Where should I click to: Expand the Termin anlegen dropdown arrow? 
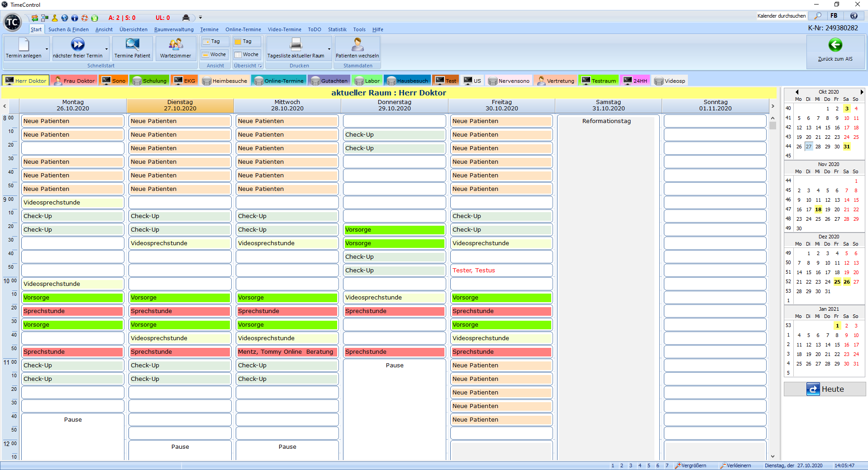(47, 49)
